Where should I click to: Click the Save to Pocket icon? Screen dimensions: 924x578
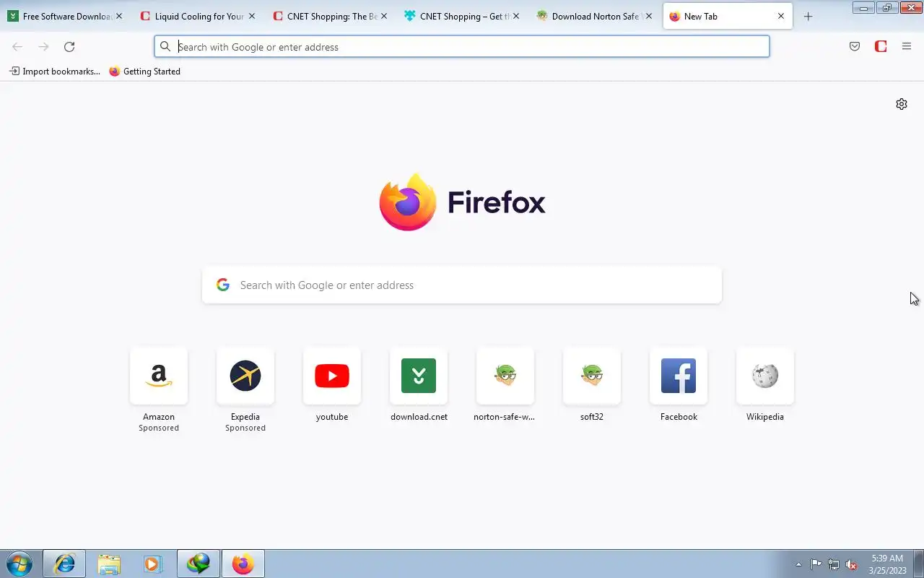(855, 46)
